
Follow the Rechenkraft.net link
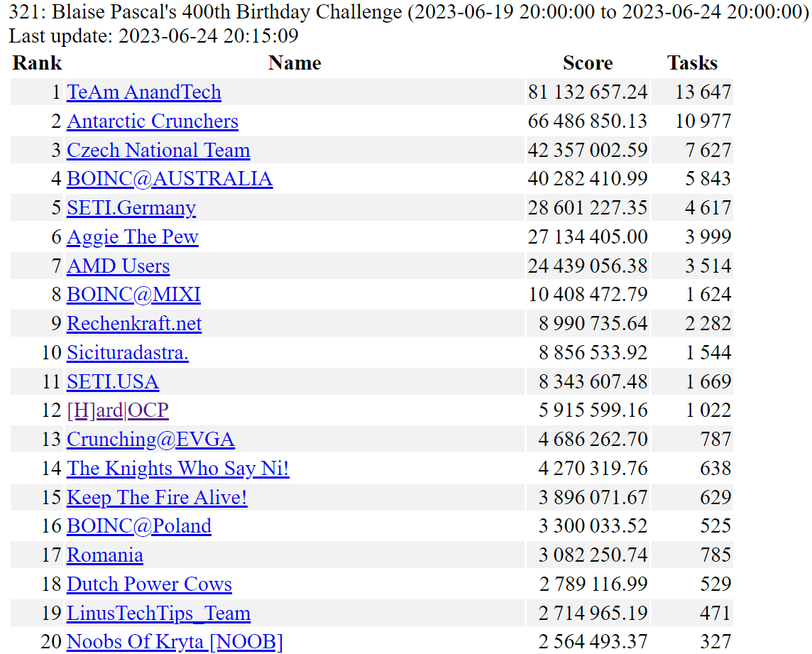pyautogui.click(x=134, y=324)
